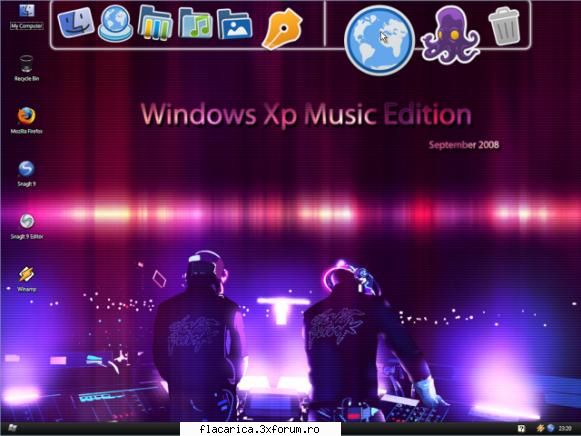Click the taskbar clock showing the time
Image resolution: width=581 pixels, height=436 pixels.
click(565, 429)
